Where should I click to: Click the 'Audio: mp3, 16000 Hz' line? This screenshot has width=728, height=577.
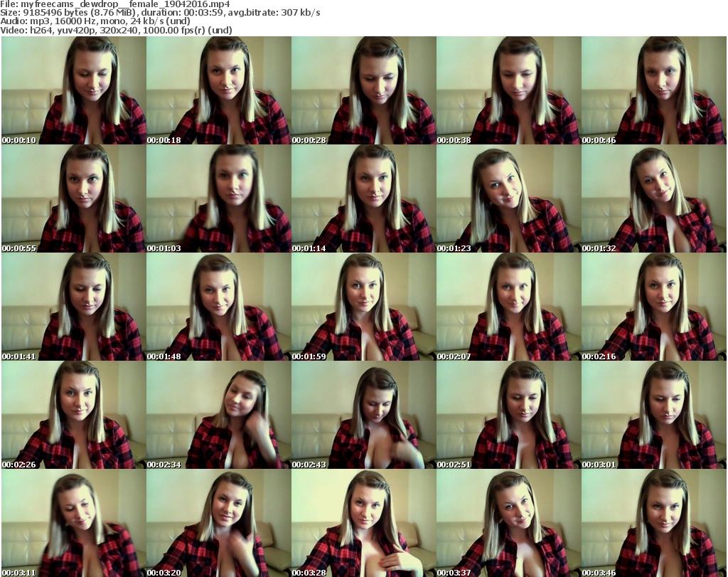click(95, 21)
